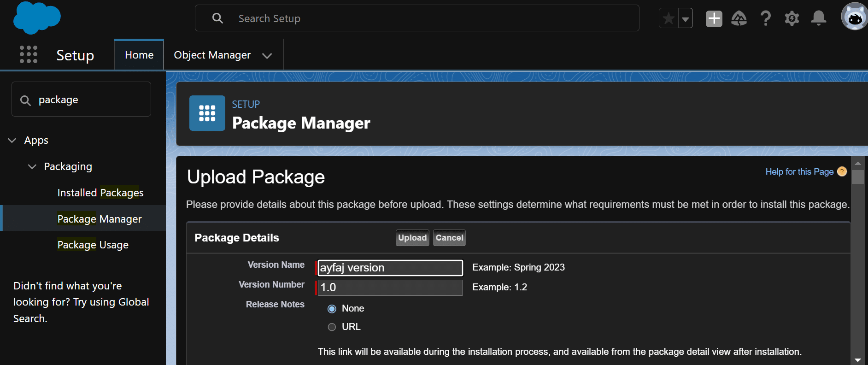Image resolution: width=868 pixels, height=365 pixels.
Task: Open the question mark help menu
Action: click(765, 18)
